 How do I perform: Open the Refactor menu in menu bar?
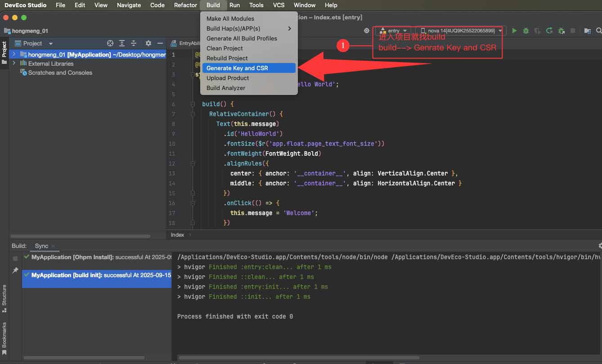point(185,5)
